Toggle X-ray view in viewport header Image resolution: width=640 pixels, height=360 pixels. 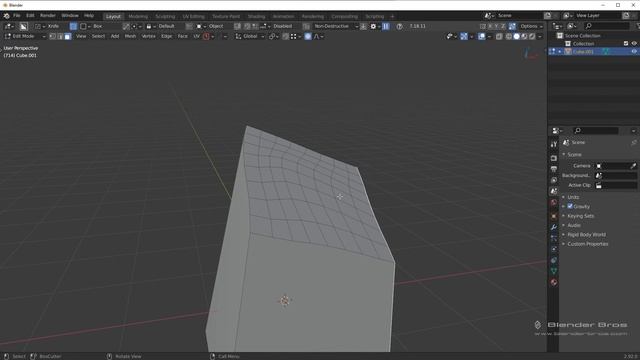pos(499,36)
